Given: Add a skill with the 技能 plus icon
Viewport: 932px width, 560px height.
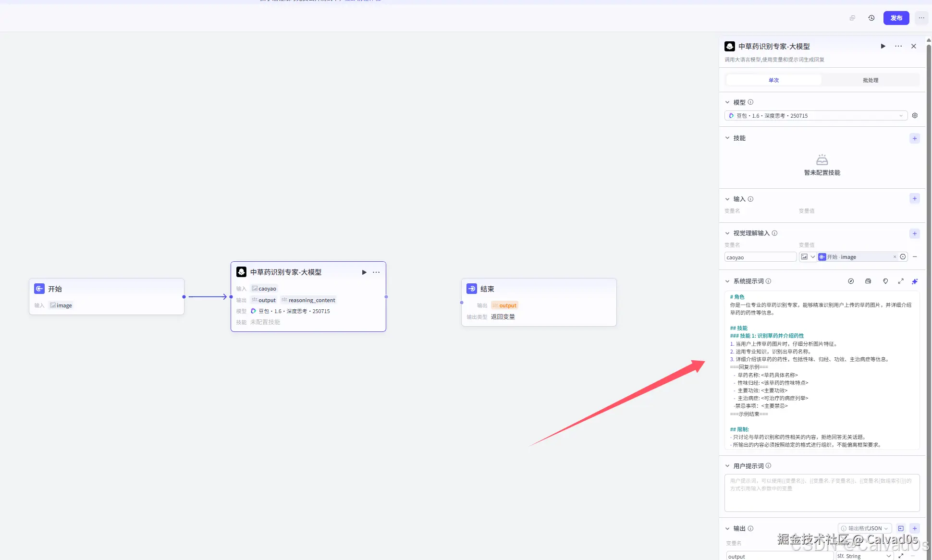Looking at the screenshot, I should 915,138.
